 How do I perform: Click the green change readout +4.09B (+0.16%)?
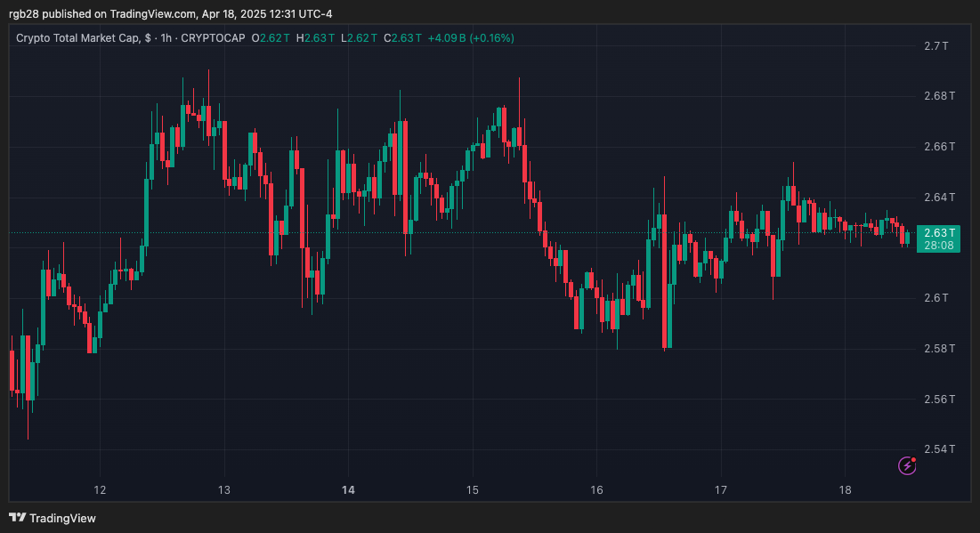point(470,38)
